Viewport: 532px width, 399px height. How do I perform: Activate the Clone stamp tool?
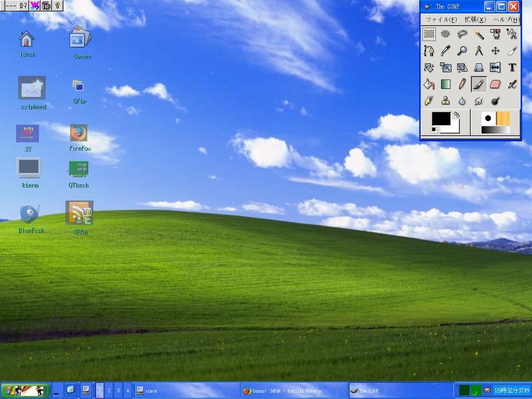(445, 101)
